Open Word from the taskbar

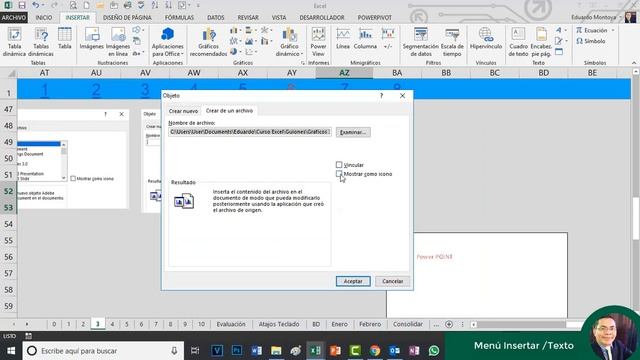click(x=256, y=351)
